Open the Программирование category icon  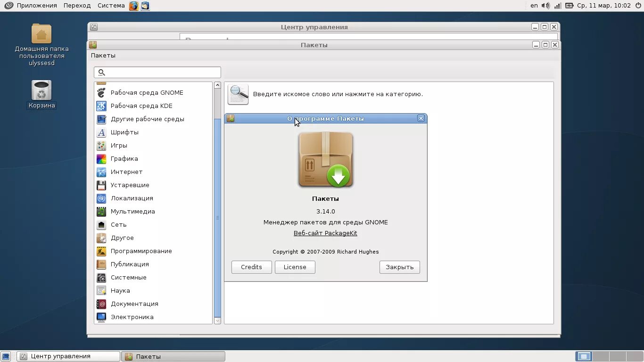click(x=101, y=251)
